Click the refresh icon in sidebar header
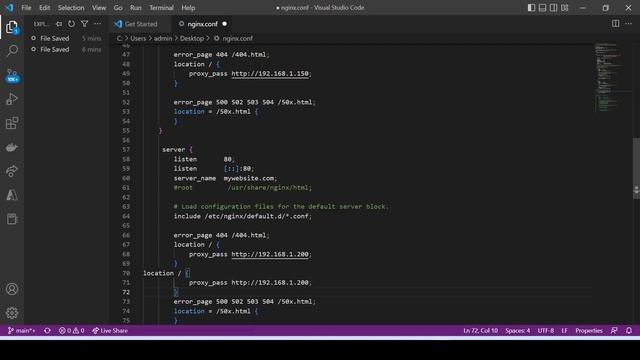The image size is (640, 360). pos(71,24)
